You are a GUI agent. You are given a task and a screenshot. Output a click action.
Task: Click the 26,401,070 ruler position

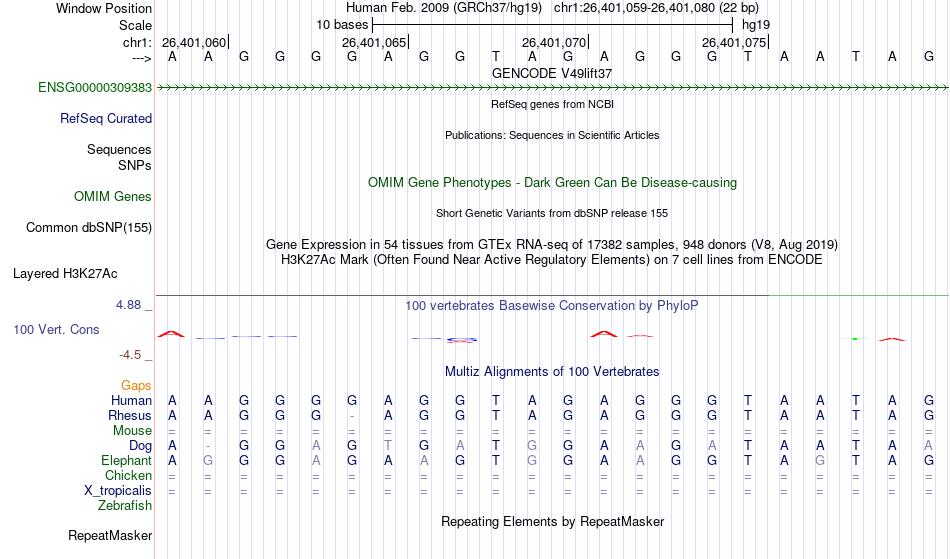tap(554, 42)
